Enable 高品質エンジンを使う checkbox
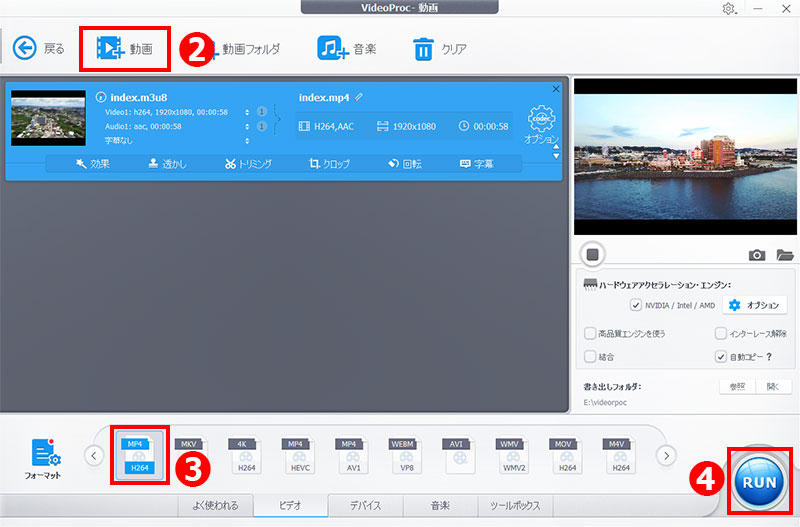This screenshot has height=527, width=800. pos(590,334)
